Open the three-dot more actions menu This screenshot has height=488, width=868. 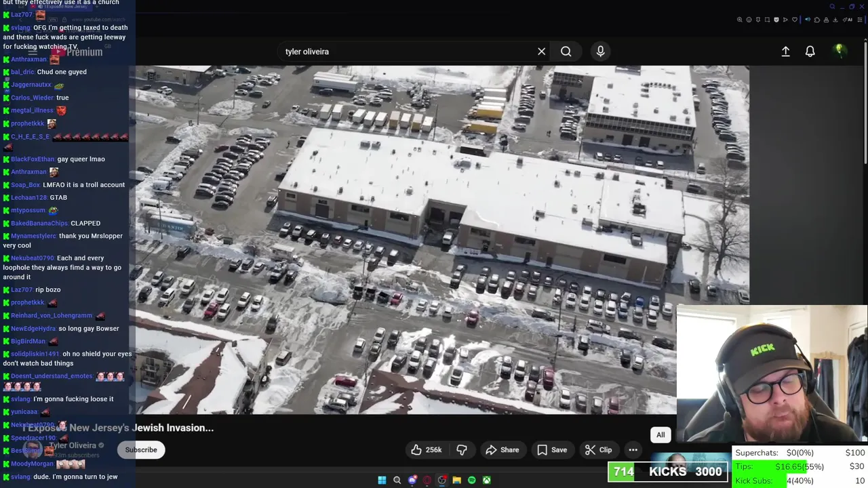(633, 449)
